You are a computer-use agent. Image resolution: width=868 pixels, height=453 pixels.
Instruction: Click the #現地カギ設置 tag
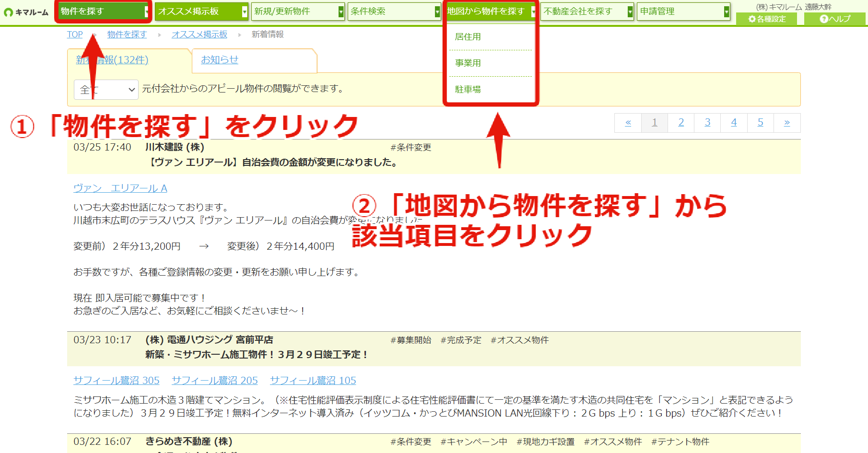pyautogui.click(x=546, y=442)
